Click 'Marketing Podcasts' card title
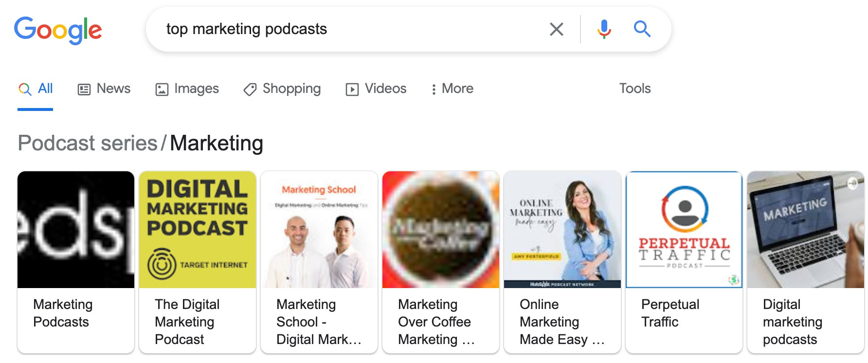 tap(63, 313)
